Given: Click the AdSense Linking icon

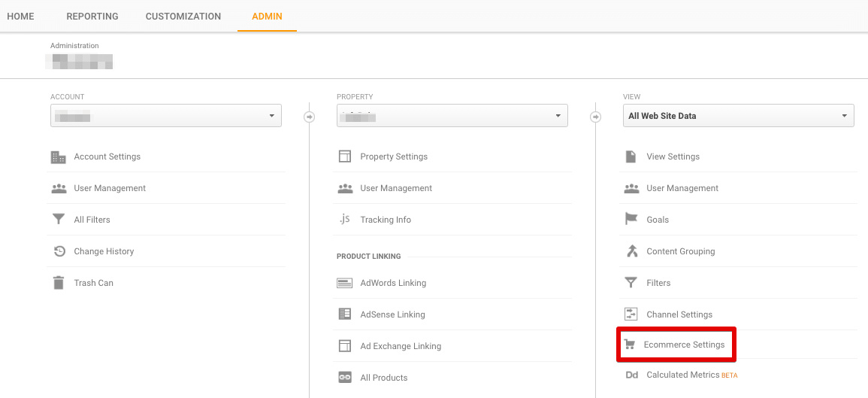Looking at the screenshot, I should point(345,314).
